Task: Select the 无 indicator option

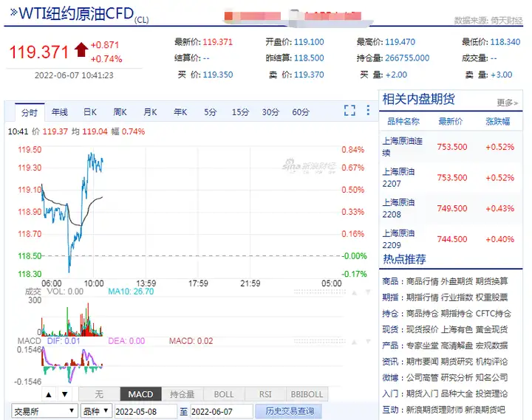Action: 99,394
